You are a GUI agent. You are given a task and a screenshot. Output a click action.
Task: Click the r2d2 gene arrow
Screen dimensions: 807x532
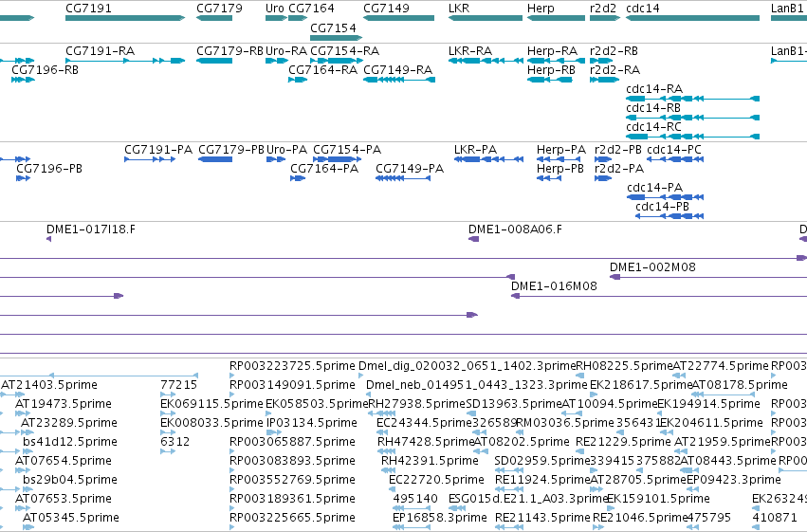point(605,18)
